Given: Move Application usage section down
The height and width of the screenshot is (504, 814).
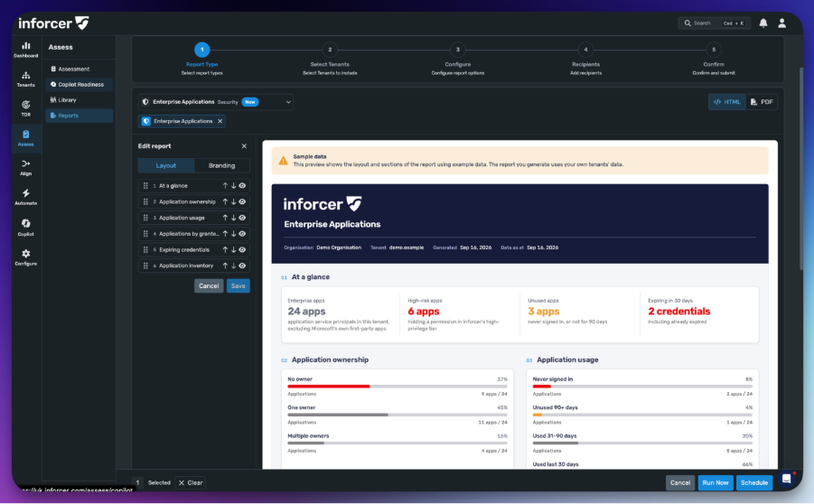Looking at the screenshot, I should [x=234, y=218].
